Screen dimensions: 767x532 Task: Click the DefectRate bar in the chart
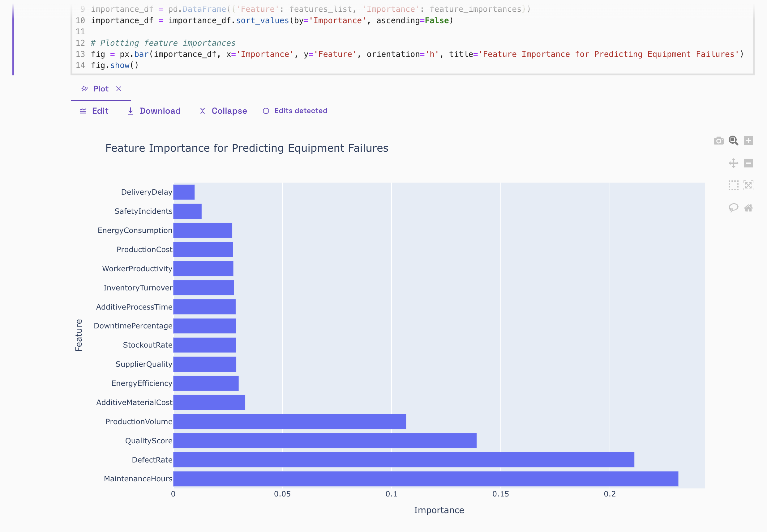pyautogui.click(x=404, y=460)
